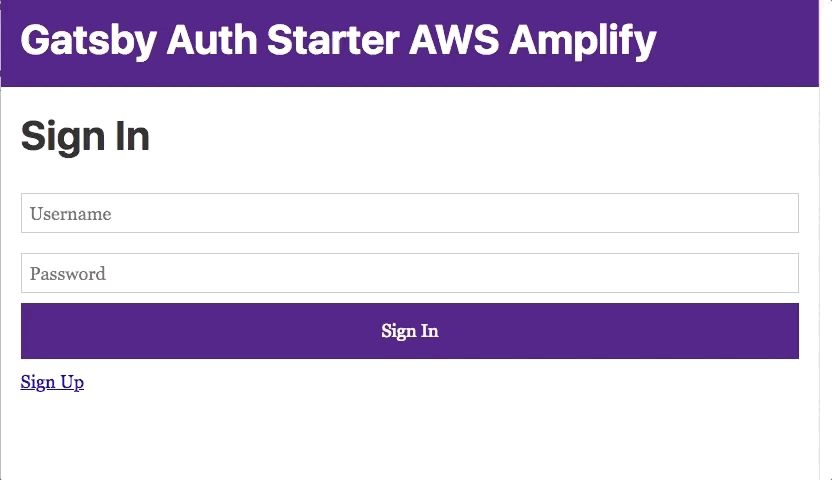This screenshot has height=480, width=832.
Task: Click the AWS text in the site title
Action: [454, 40]
